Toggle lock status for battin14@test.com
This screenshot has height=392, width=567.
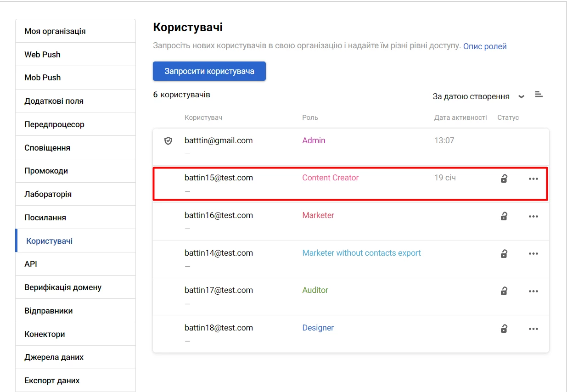(x=504, y=253)
